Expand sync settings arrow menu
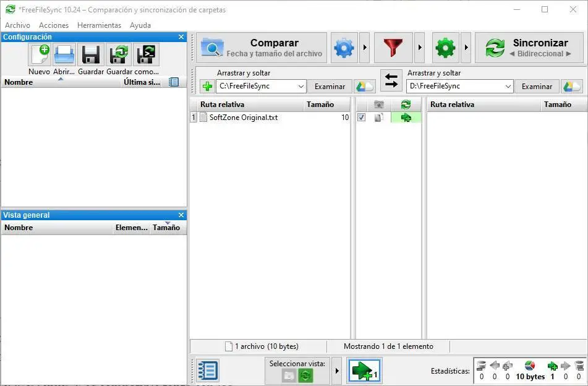Image resolution: width=588 pixels, height=386 pixels. coord(466,48)
